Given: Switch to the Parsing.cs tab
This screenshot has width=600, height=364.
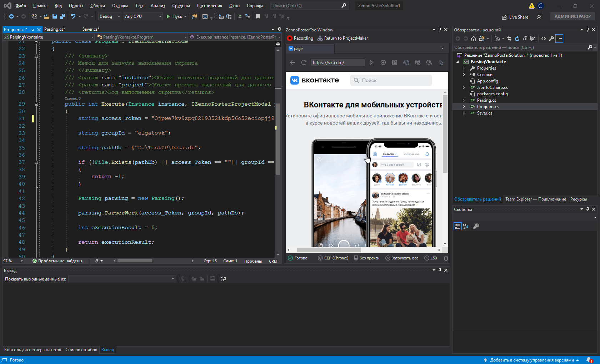Looking at the screenshot, I should tap(54, 29).
